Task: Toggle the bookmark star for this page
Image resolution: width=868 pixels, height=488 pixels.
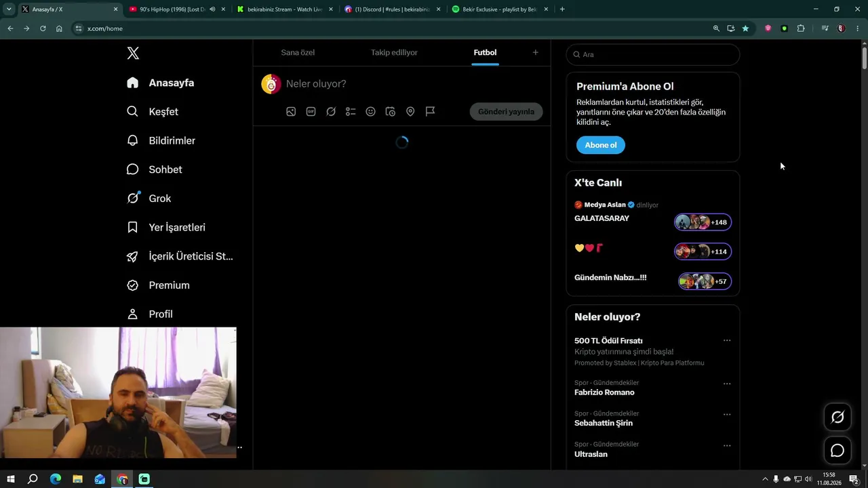Action: pos(745,28)
